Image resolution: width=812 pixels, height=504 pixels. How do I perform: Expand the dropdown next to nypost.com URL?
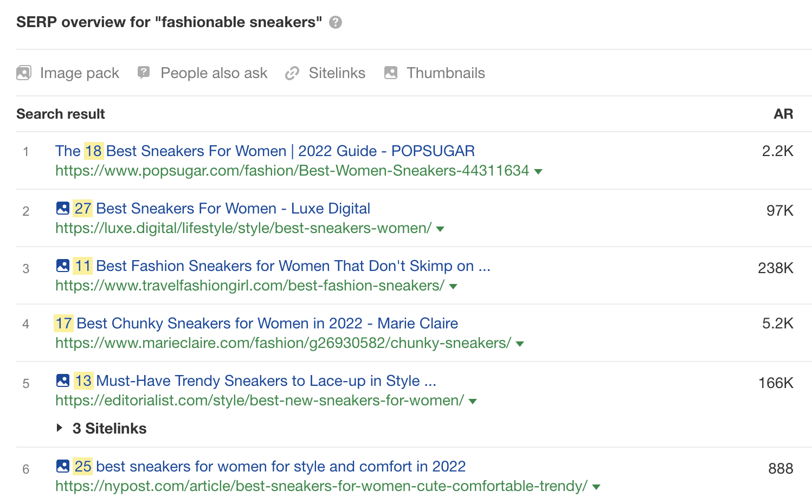(596, 487)
